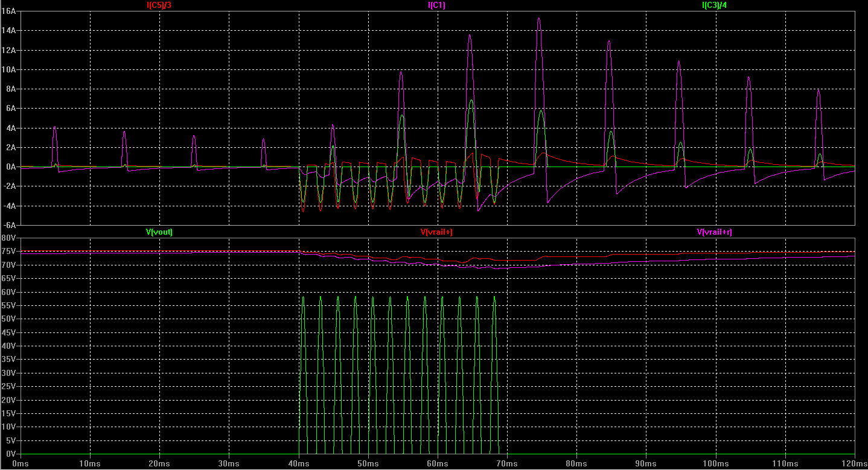Click the 80V label on voltage axis
This screenshot has width=868, height=470.
coord(8,238)
